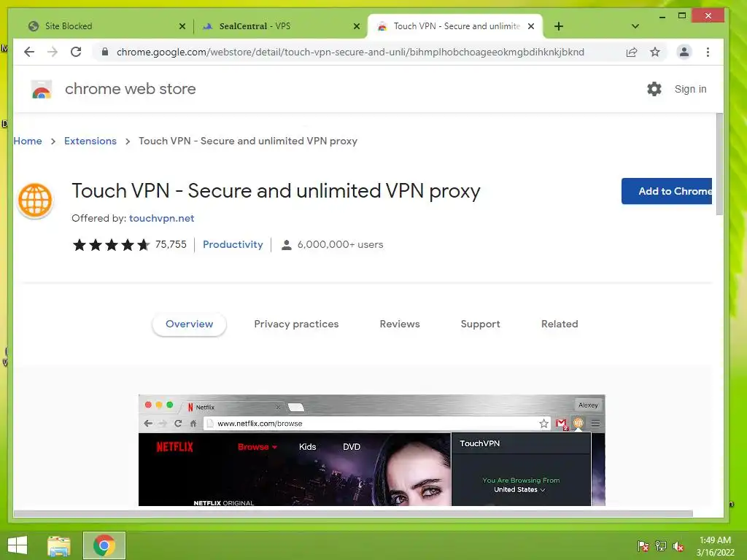Click the star rating count 75,755
This screenshot has width=747, height=560.
pyautogui.click(x=171, y=244)
